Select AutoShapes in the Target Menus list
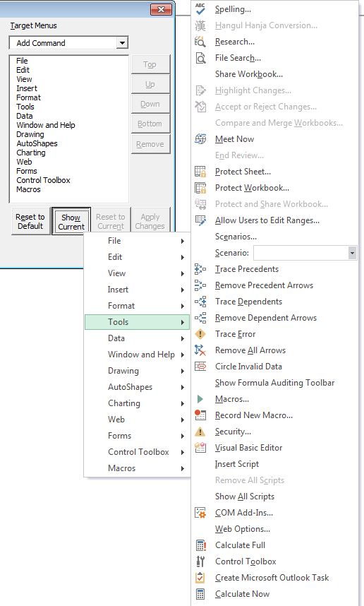Image resolution: width=364 pixels, height=606 pixels. pyautogui.click(x=37, y=143)
